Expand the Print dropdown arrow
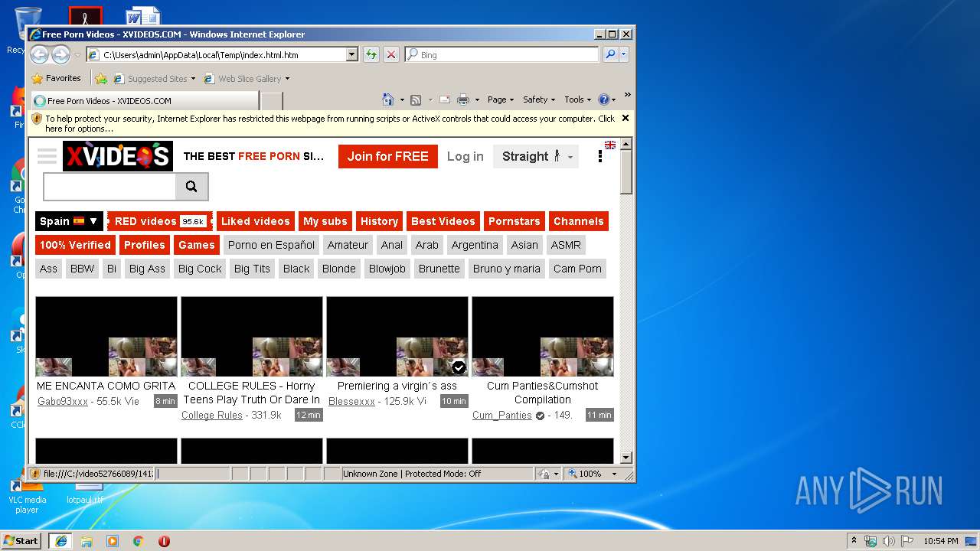 click(x=477, y=99)
